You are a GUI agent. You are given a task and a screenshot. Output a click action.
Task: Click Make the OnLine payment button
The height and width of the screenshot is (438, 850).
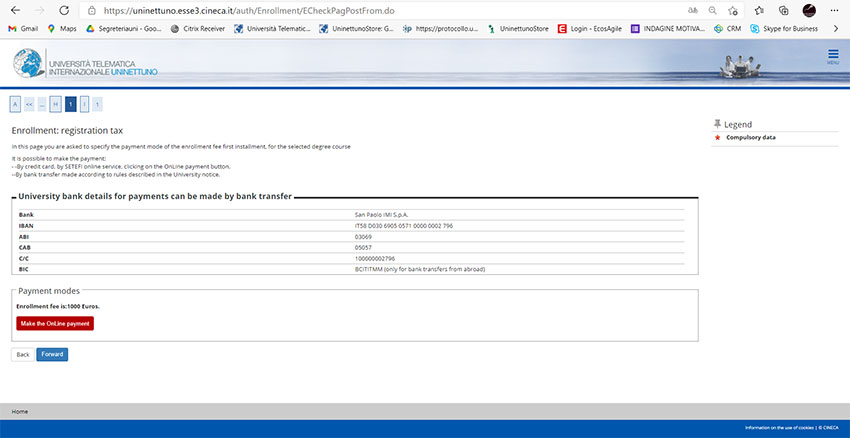point(55,323)
